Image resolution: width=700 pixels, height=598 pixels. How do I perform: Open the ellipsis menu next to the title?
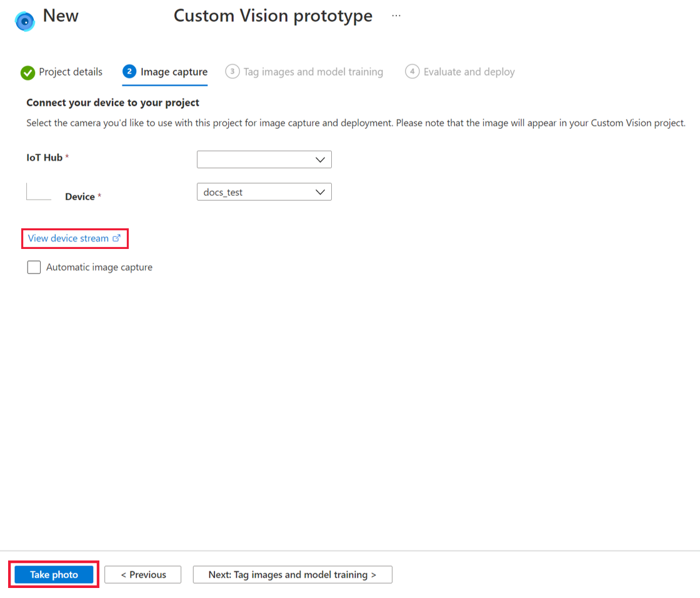pyautogui.click(x=396, y=15)
